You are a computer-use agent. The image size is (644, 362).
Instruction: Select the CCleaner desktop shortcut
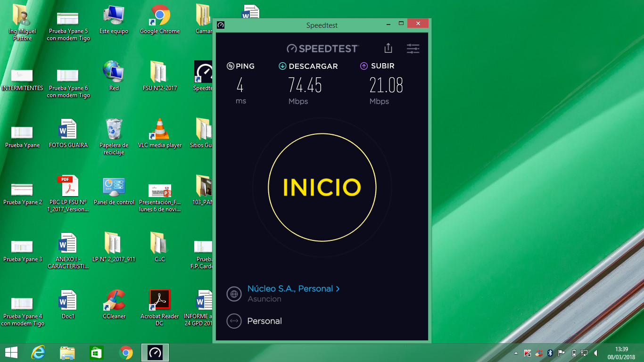(x=114, y=304)
